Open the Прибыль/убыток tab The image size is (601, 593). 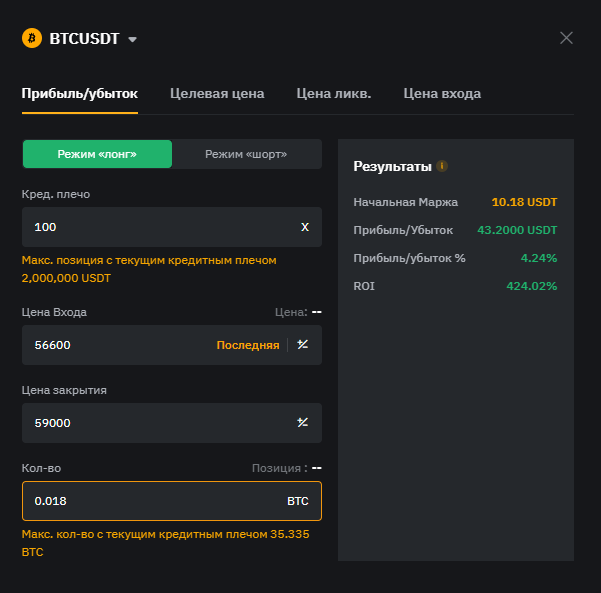pos(80,94)
